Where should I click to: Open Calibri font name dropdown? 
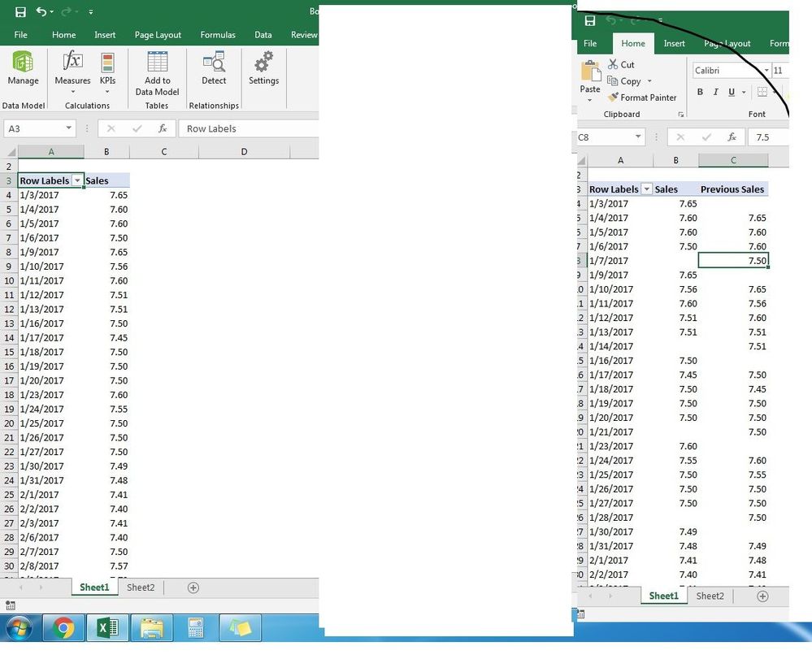[766, 71]
